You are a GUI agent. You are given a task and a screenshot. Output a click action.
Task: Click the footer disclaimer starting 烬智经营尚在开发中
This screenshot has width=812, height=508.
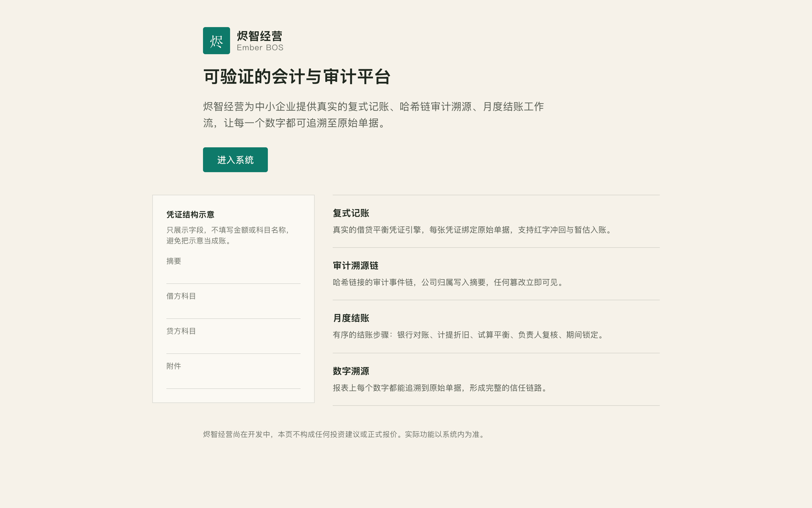(345, 434)
